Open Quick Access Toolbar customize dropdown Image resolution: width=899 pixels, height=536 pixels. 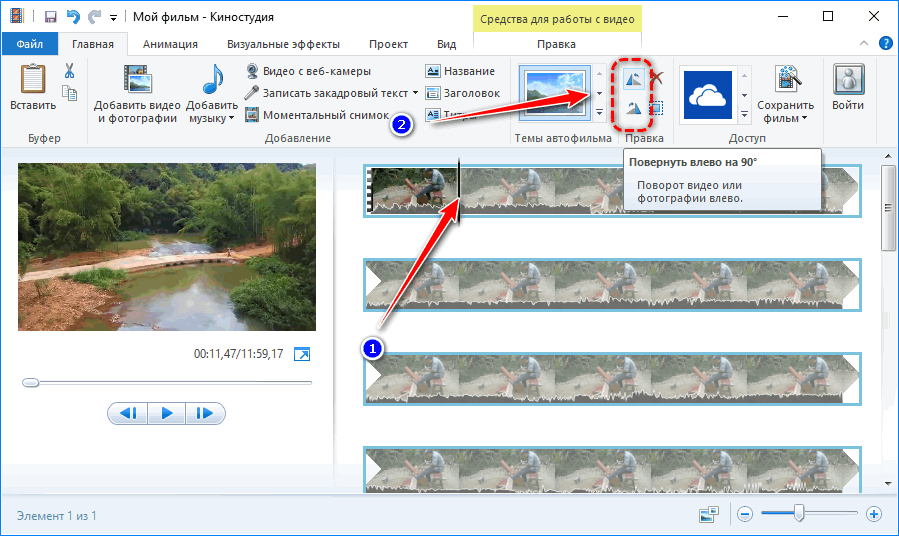[x=114, y=18]
